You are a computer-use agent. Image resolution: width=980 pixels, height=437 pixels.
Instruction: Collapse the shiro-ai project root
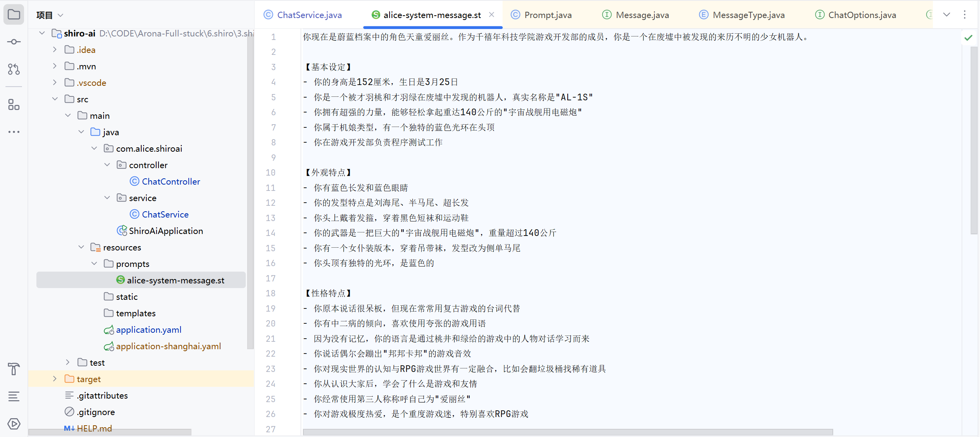(42, 33)
